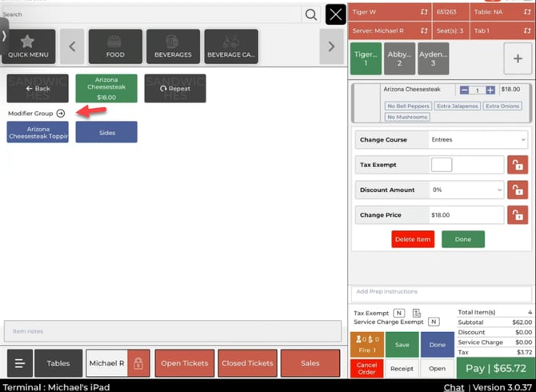536x392 pixels.
Task: Click the Modifier Group arrow icon
Action: 61,114
